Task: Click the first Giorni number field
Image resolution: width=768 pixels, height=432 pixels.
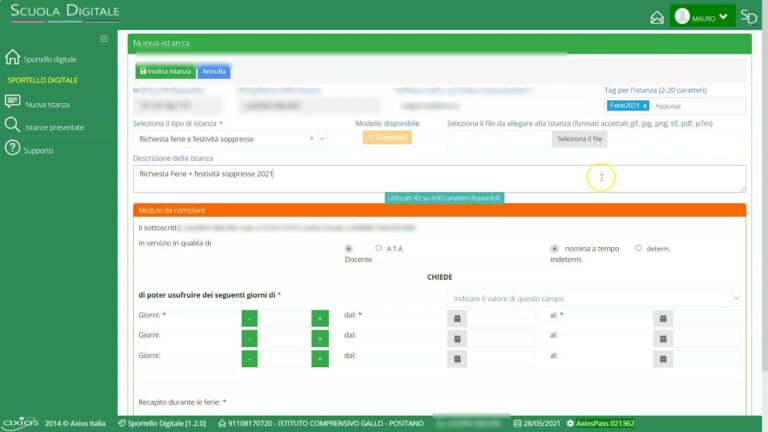Action: [x=285, y=318]
